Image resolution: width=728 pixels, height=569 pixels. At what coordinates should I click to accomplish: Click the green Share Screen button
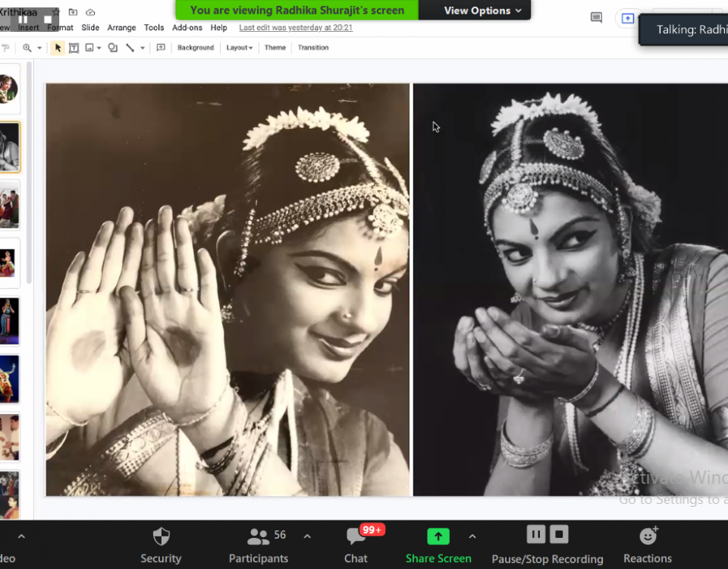pyautogui.click(x=438, y=545)
